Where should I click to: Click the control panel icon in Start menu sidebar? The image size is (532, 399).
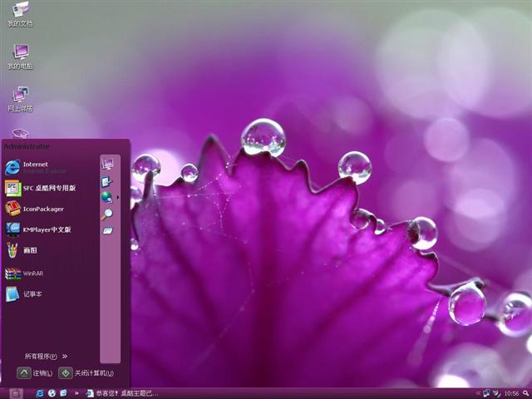107,182
